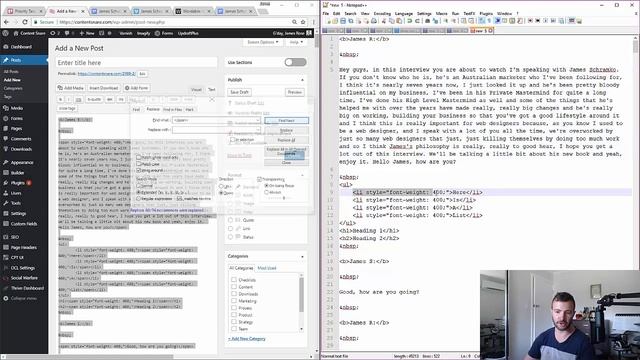Click the Save Draft button
The height and width of the screenshot is (360, 640).
pyautogui.click(x=239, y=92)
